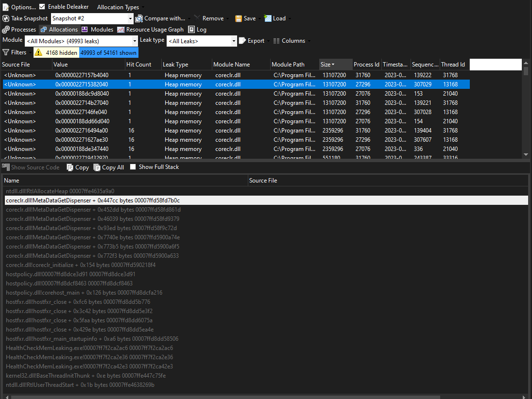The height and width of the screenshot is (399, 532).
Task: Click the Allocations tab icon
Action: (44, 30)
